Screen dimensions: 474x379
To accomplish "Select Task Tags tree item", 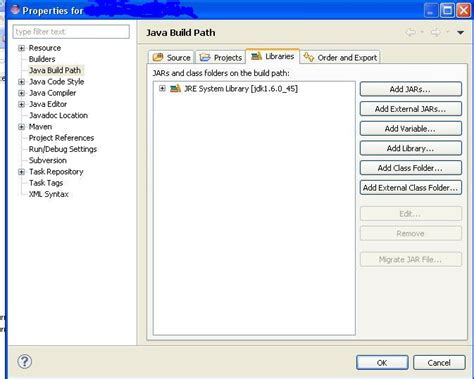I will [46, 183].
